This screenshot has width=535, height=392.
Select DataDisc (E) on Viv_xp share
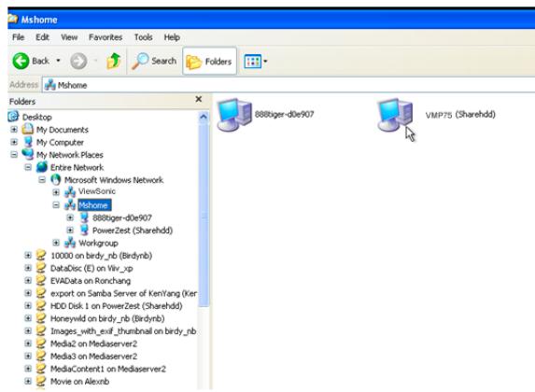click(x=92, y=268)
